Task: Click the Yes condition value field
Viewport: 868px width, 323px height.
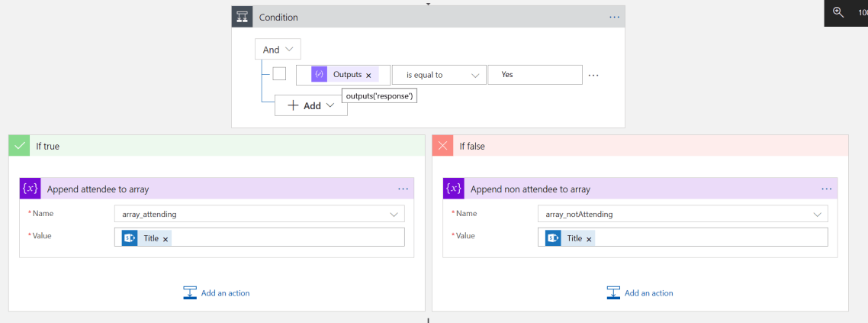Action: (534, 75)
